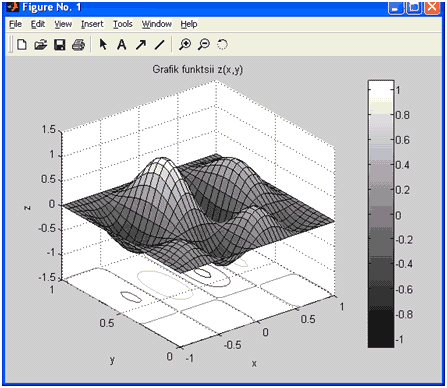Expand the Insert menu
This screenshot has height=388, width=447.
click(x=92, y=24)
